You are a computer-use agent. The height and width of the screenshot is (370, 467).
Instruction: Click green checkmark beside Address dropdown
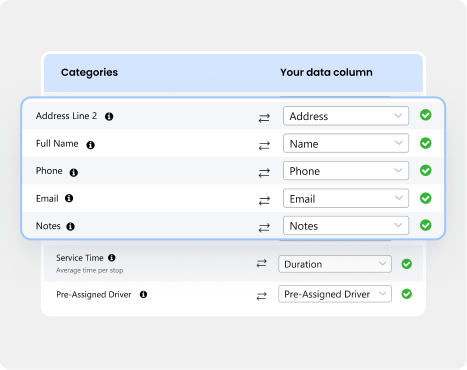pyautogui.click(x=426, y=115)
